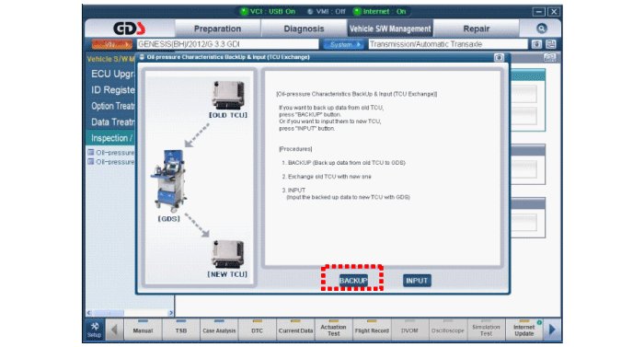The image size is (644, 347).
Task: Open the Manual toolbar item
Action: tap(143, 330)
